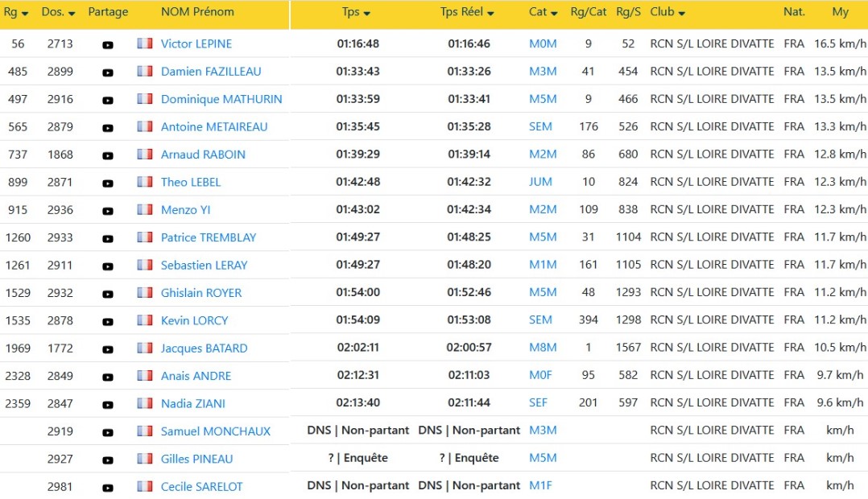This screenshot has width=868, height=499.
Task: Click the French flag in Anais ANDRE's row
Action: point(145,375)
